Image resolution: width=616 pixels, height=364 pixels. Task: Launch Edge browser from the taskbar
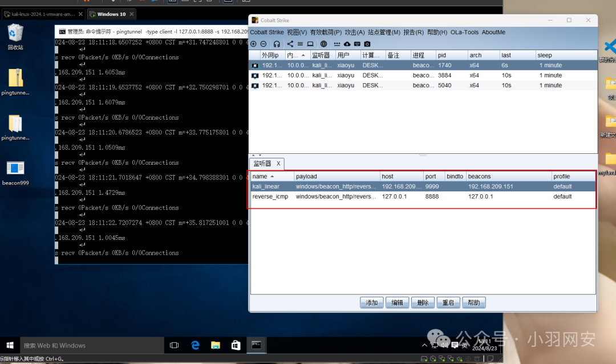click(195, 345)
